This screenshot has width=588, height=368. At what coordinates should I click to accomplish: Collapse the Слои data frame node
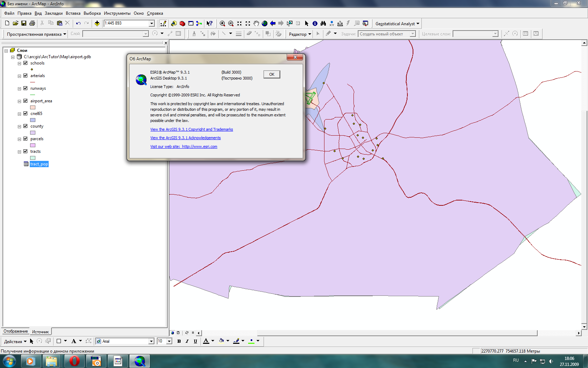click(x=6, y=50)
